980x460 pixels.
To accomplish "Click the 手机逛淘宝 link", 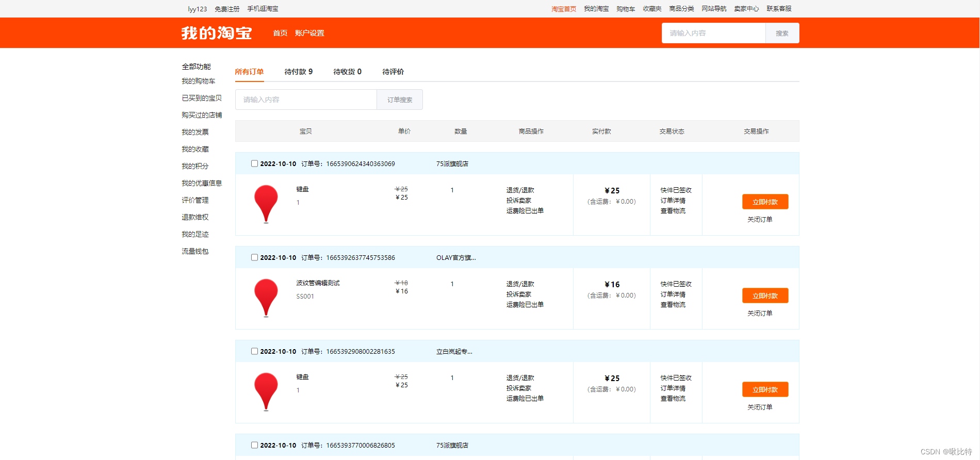I will click(263, 9).
